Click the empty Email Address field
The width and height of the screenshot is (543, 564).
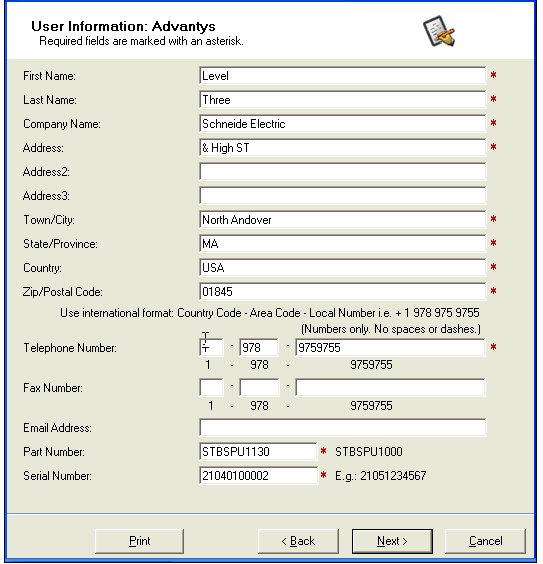tap(342, 428)
